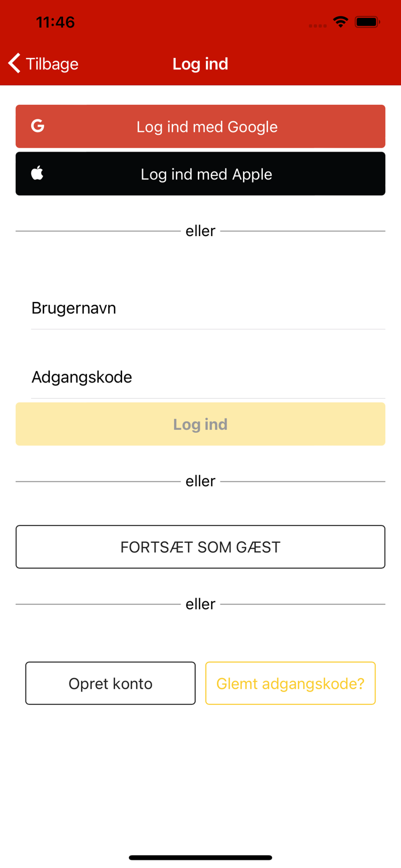Log in with Google
401x868 pixels.
[x=200, y=126]
